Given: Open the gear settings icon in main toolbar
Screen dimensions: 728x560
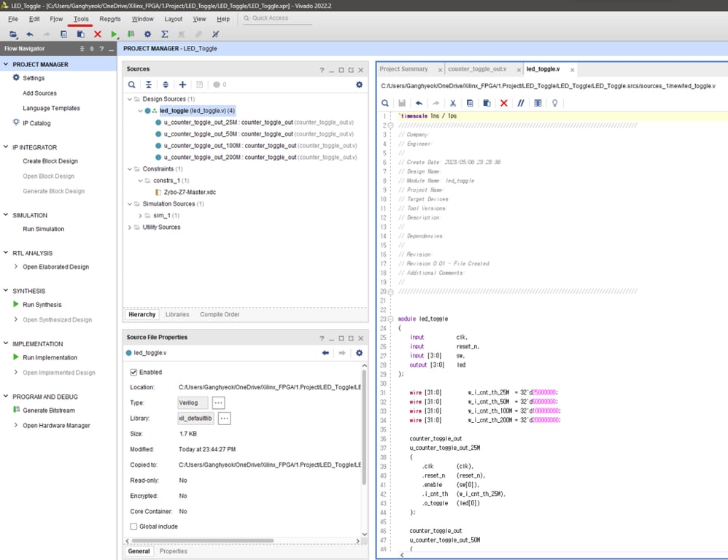Looking at the screenshot, I should click(x=147, y=34).
